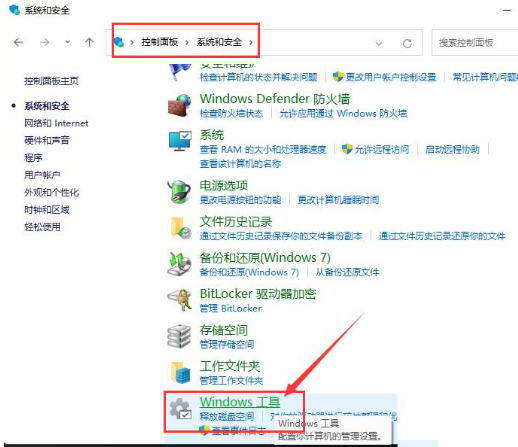
Task: Open 查看 RAM 的大小和处理器速度
Action: click(263, 150)
